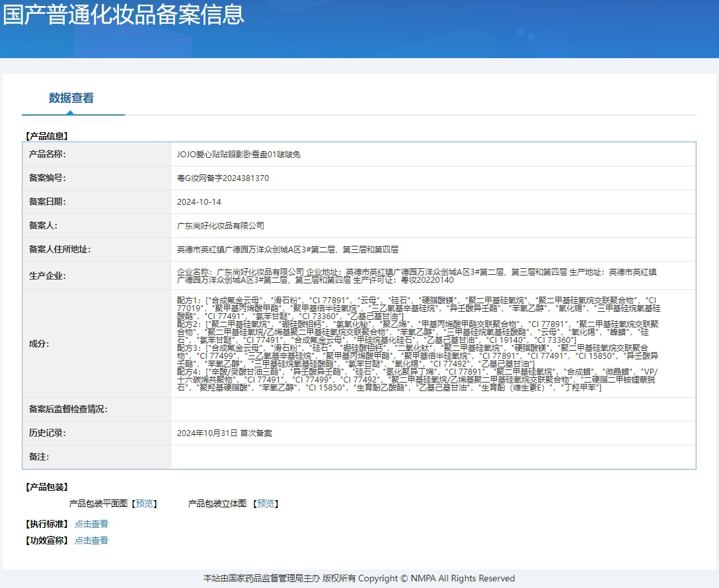Select the record 2024年10月31日 首次备案
The width and height of the screenshot is (719, 588).
point(224,433)
